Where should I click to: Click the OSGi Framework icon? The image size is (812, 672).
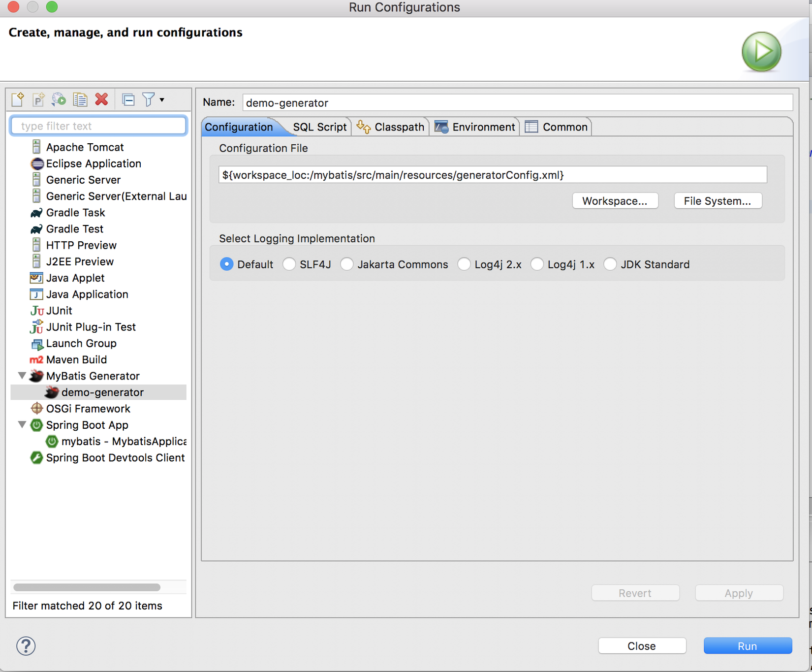coord(36,408)
